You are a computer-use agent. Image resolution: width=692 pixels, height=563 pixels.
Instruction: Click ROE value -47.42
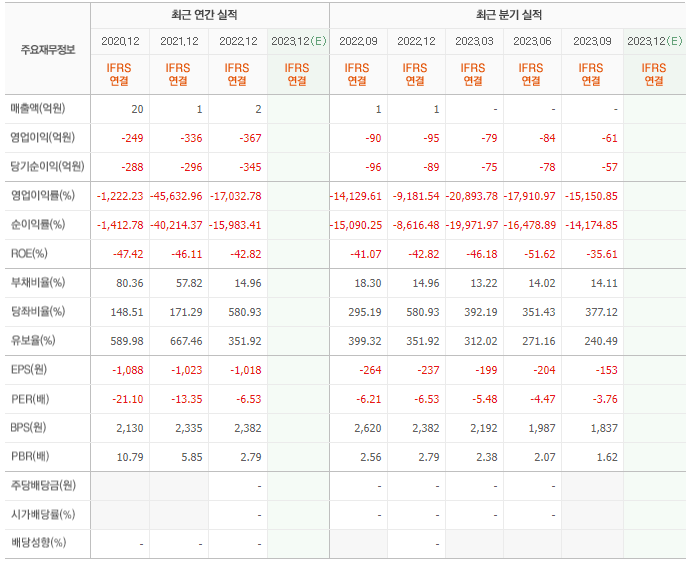(x=128, y=254)
